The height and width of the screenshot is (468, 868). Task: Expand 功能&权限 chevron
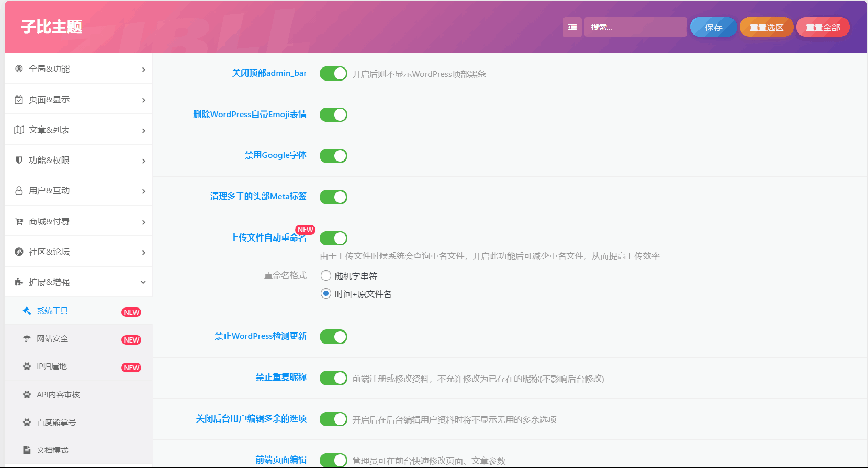pos(143,161)
